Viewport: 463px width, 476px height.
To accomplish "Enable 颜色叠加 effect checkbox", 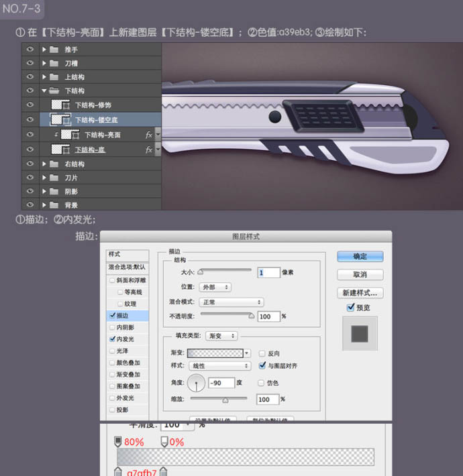I will point(112,363).
